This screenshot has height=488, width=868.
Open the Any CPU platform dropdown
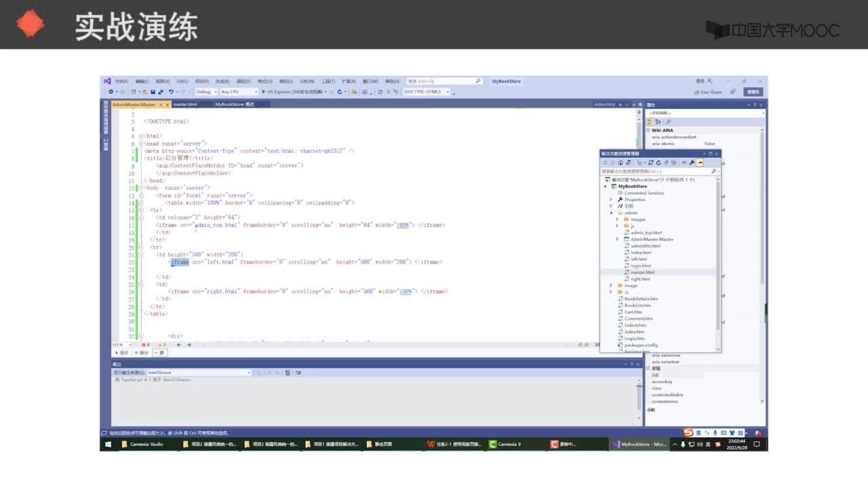point(239,91)
